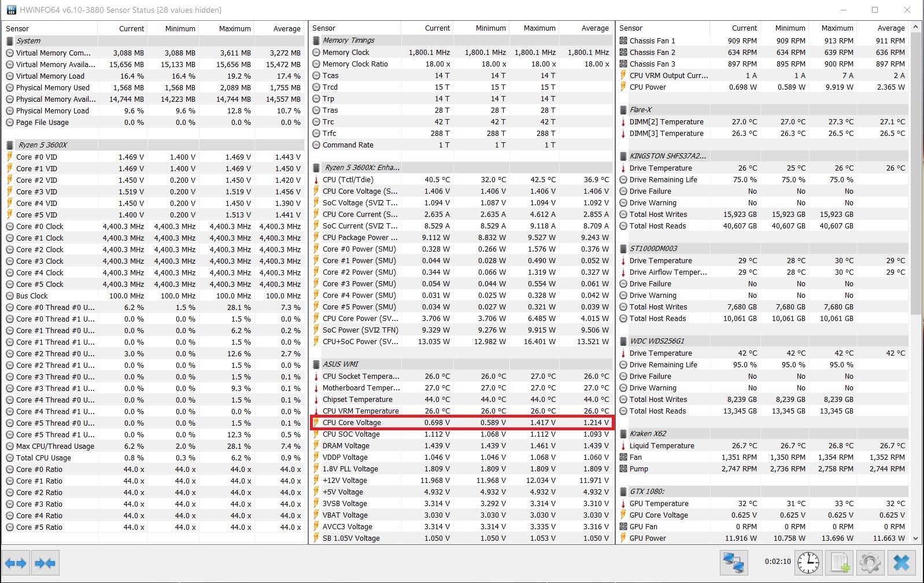This screenshot has height=583, width=924.
Task: Select the Virtual Memory Load row
Action: point(153,76)
